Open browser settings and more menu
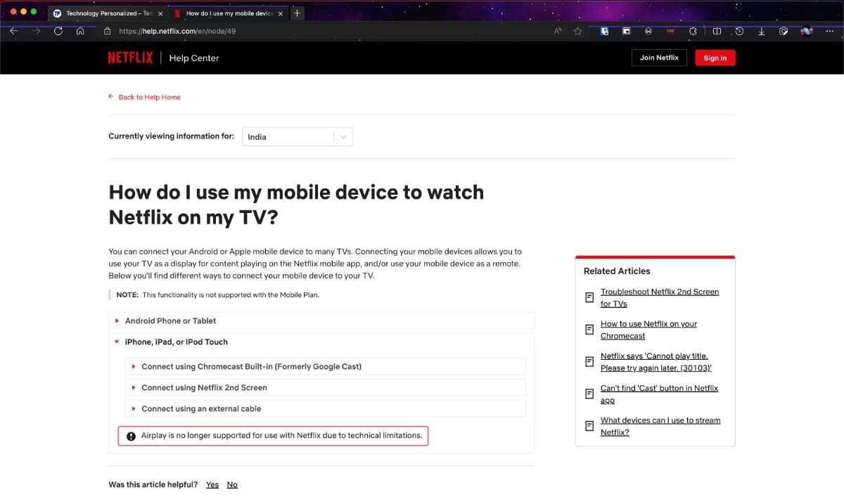This screenshot has width=844, height=504. (x=829, y=31)
